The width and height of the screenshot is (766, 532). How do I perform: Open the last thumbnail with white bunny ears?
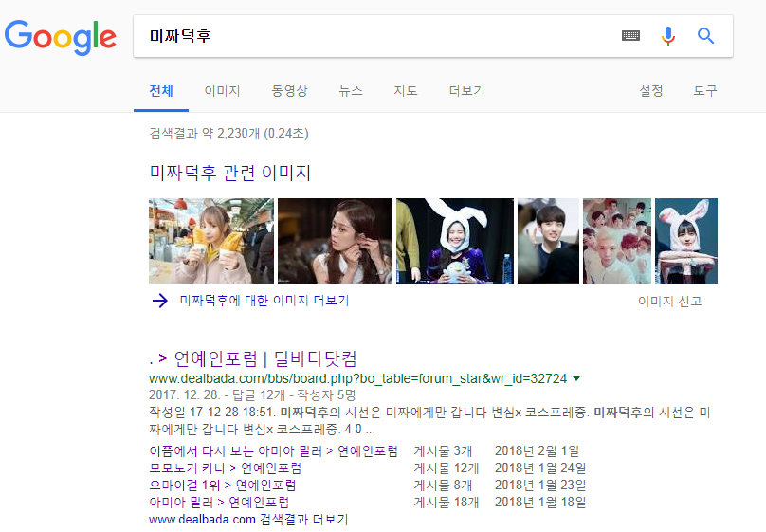685,241
